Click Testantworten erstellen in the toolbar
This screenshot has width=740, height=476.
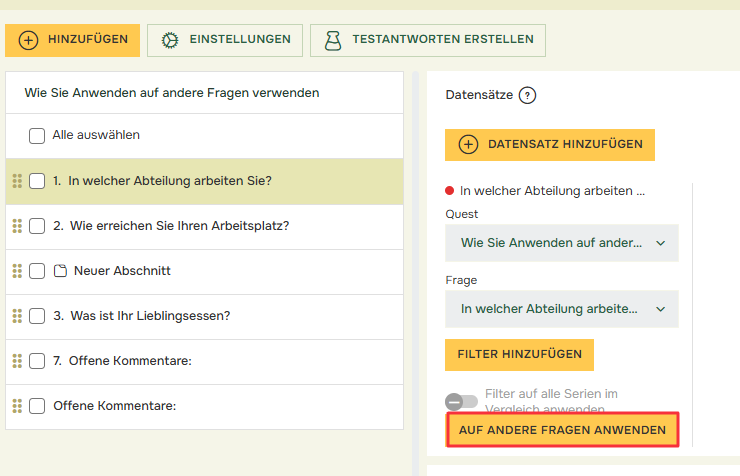427,40
